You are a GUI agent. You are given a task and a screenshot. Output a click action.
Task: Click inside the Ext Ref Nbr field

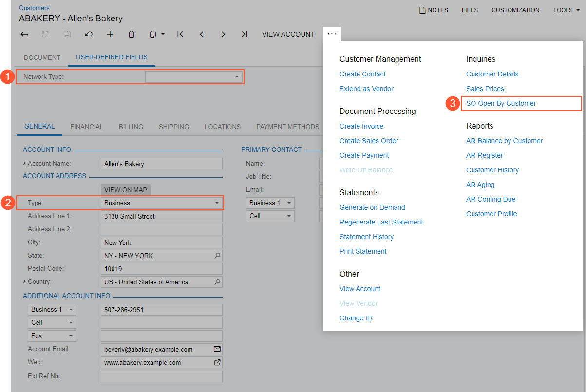point(161,376)
